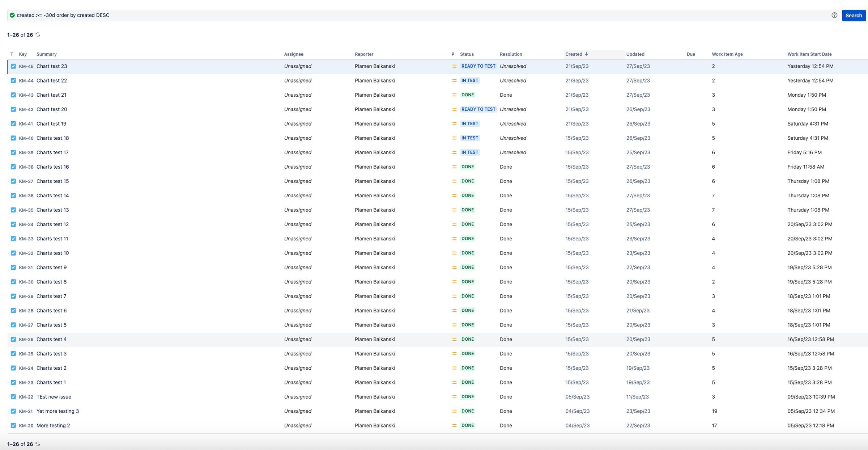Click the green JQL validation checkmark icon

click(x=12, y=15)
